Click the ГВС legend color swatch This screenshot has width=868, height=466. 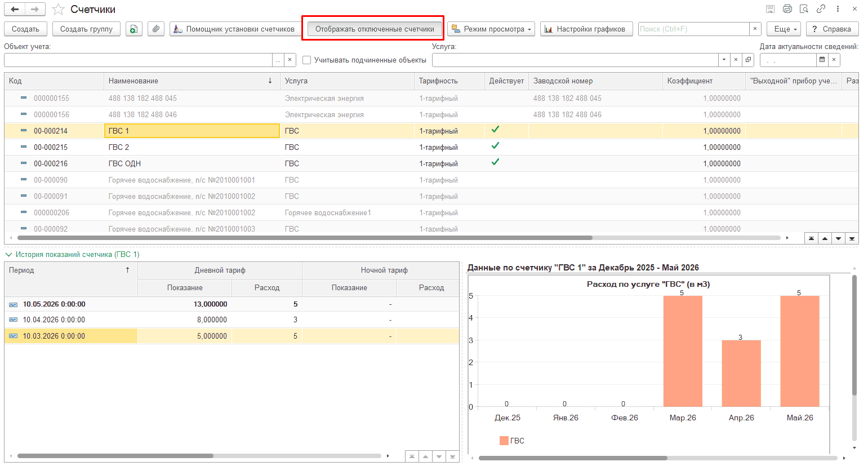point(504,441)
